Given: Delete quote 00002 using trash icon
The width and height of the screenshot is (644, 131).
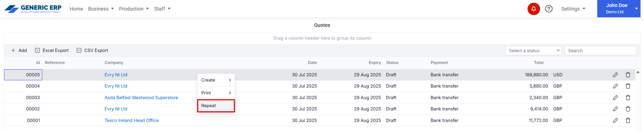Looking at the screenshot, I should click(x=628, y=109).
